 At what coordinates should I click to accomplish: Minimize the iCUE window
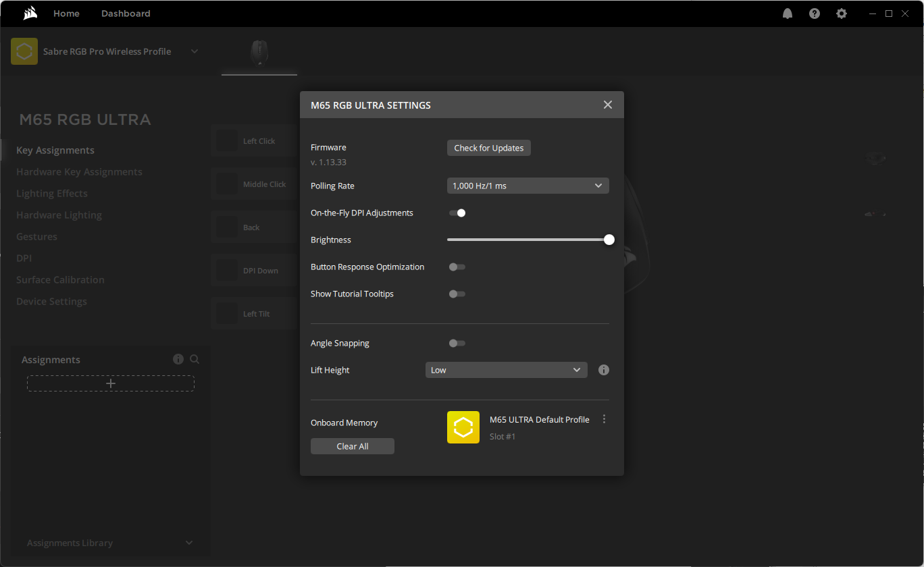tap(873, 13)
